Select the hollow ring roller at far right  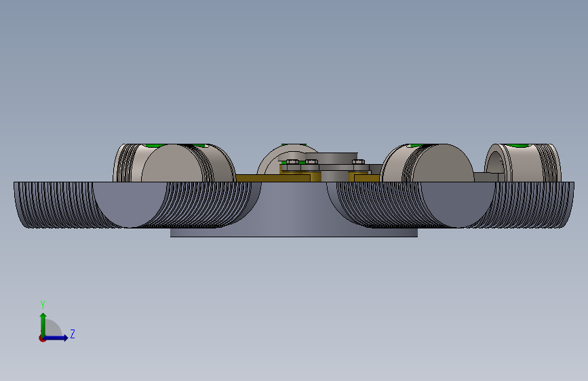point(523,163)
